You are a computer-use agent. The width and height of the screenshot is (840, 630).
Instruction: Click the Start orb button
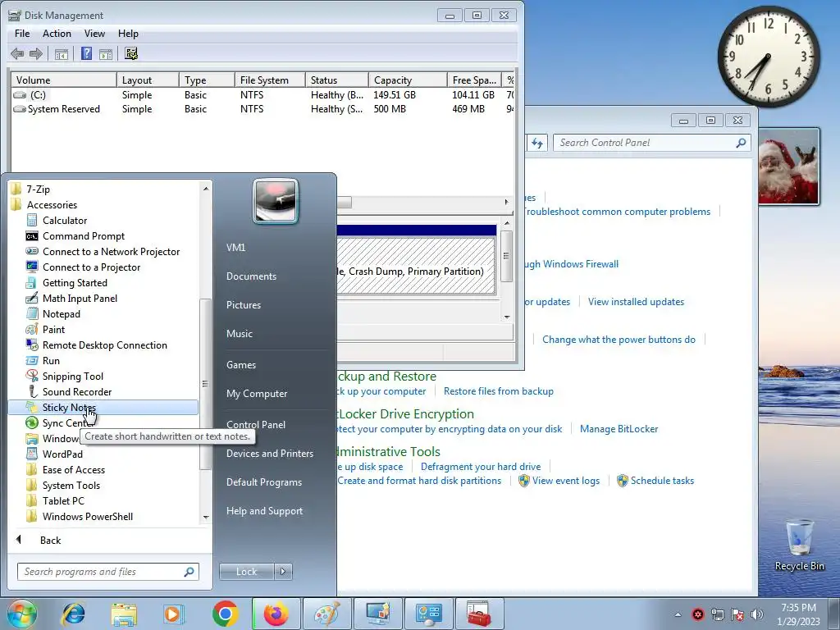coord(22,614)
